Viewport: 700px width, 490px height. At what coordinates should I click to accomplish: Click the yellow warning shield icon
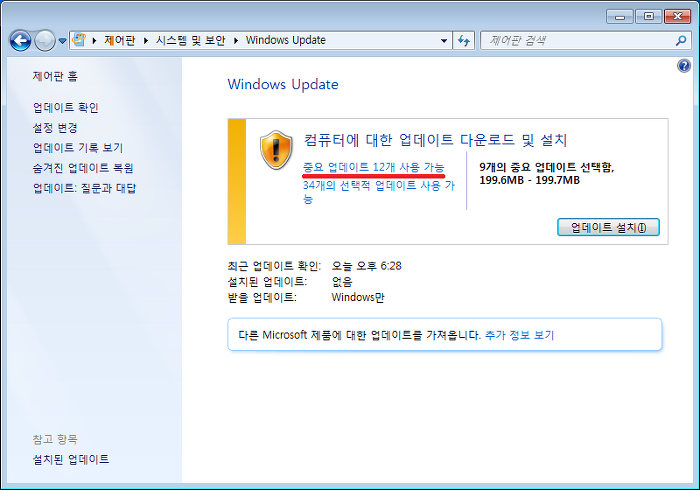tap(276, 150)
